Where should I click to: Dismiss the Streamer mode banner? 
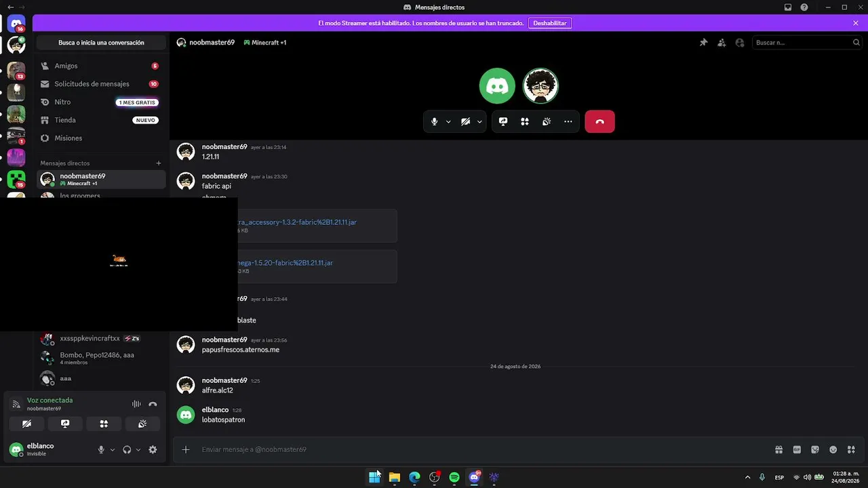pos(856,23)
